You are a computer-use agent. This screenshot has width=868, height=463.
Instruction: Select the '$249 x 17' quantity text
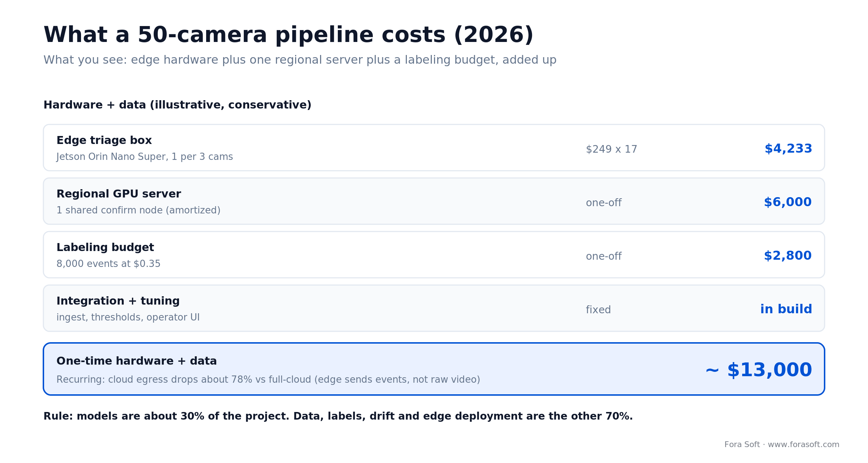(x=612, y=149)
